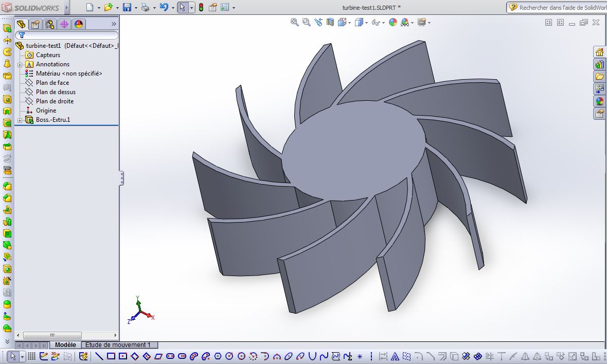Open the View Orientation dropdown
This screenshot has height=364, width=607.
350,23
